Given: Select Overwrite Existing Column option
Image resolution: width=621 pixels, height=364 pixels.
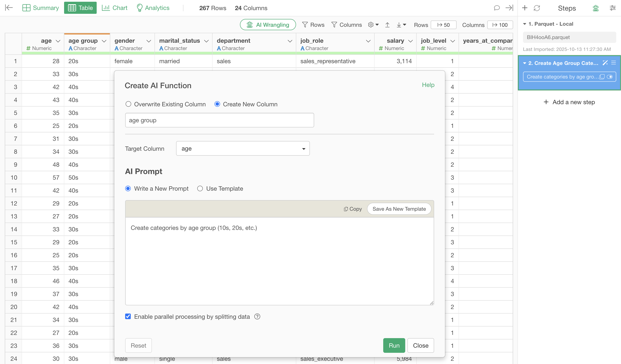Looking at the screenshot, I should [128, 104].
